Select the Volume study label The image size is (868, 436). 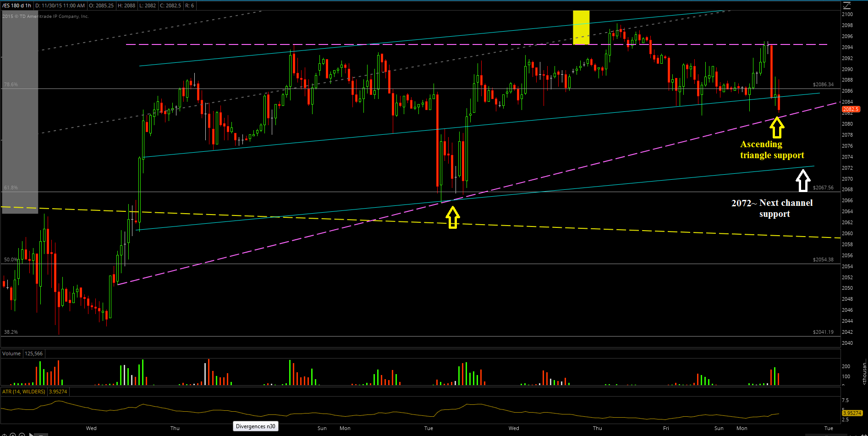click(11, 353)
